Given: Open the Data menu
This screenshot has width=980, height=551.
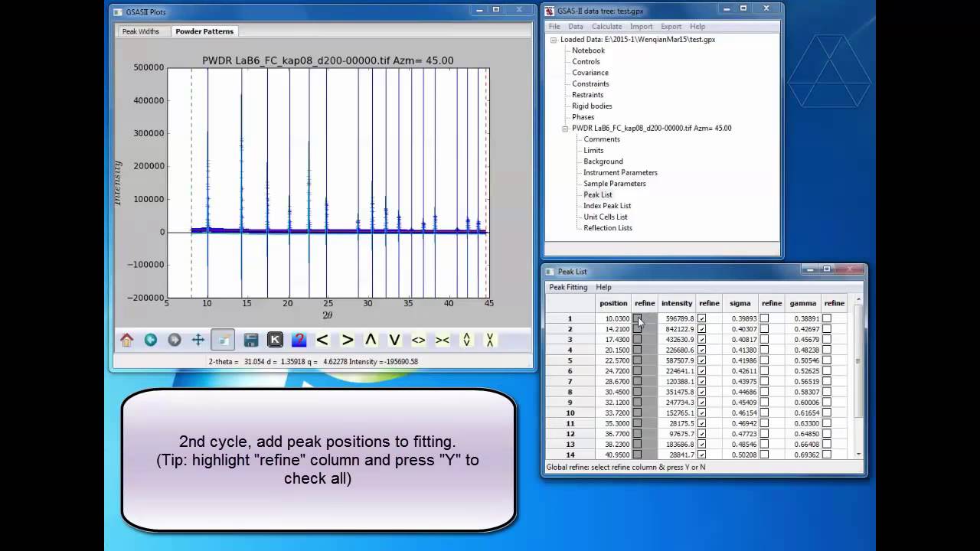Looking at the screenshot, I should (576, 26).
